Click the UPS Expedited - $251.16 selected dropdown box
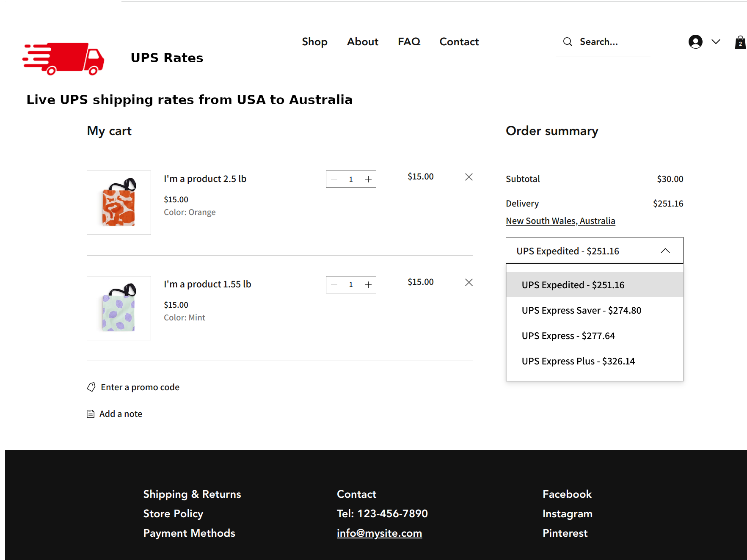747x560 pixels. 595,251
